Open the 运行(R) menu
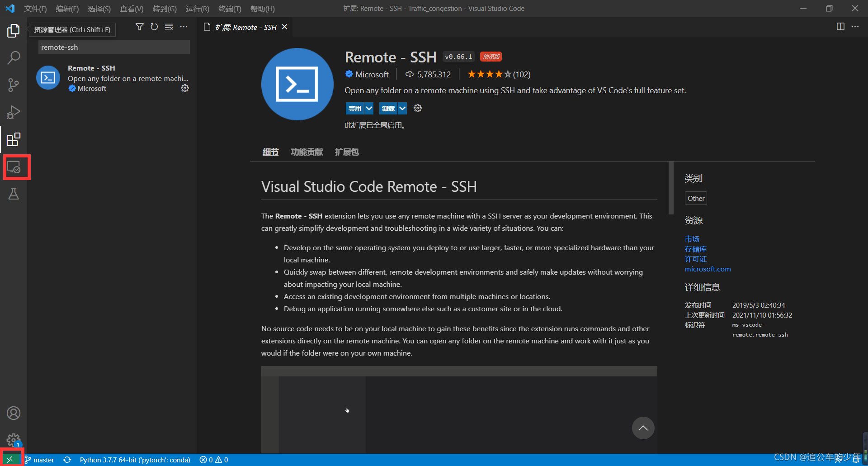The height and width of the screenshot is (466, 868). (198, 9)
